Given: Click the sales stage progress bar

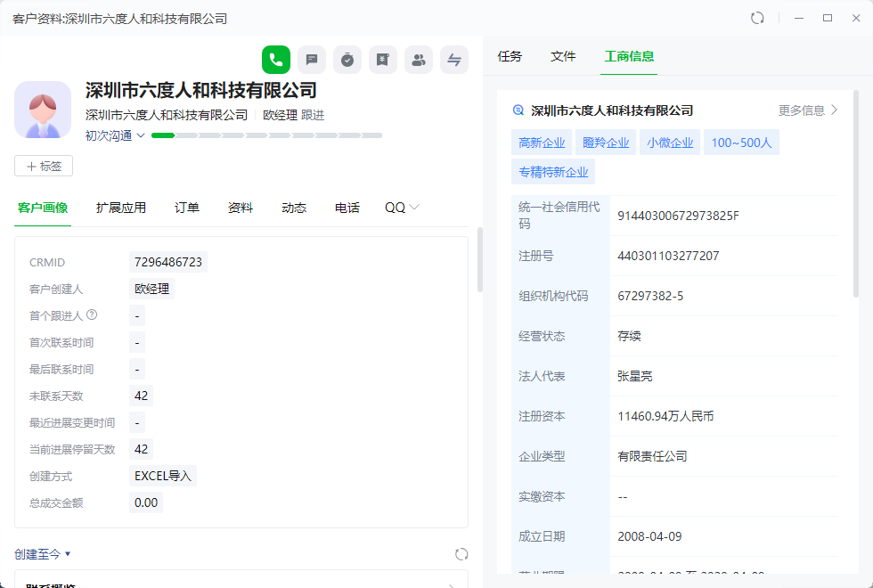Looking at the screenshot, I should [x=266, y=135].
